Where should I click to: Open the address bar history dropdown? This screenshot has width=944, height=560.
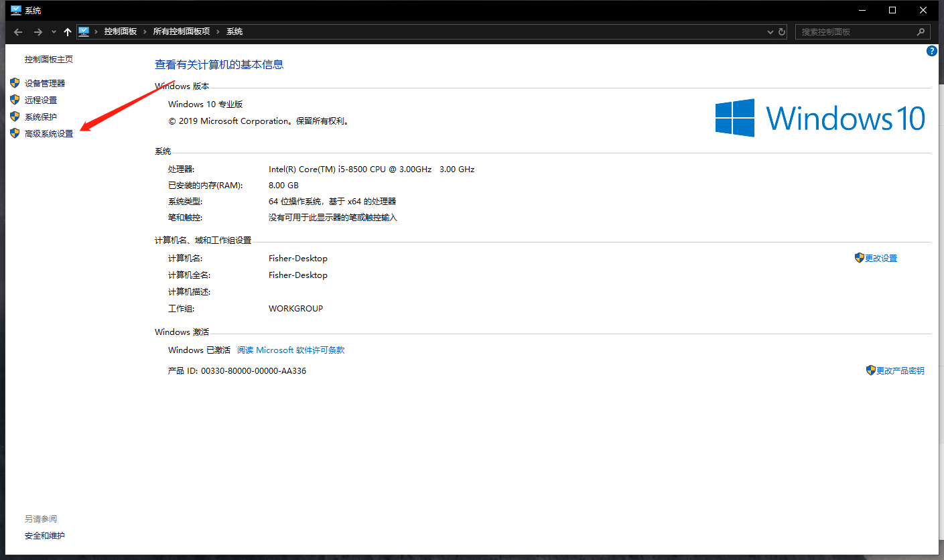pos(770,32)
